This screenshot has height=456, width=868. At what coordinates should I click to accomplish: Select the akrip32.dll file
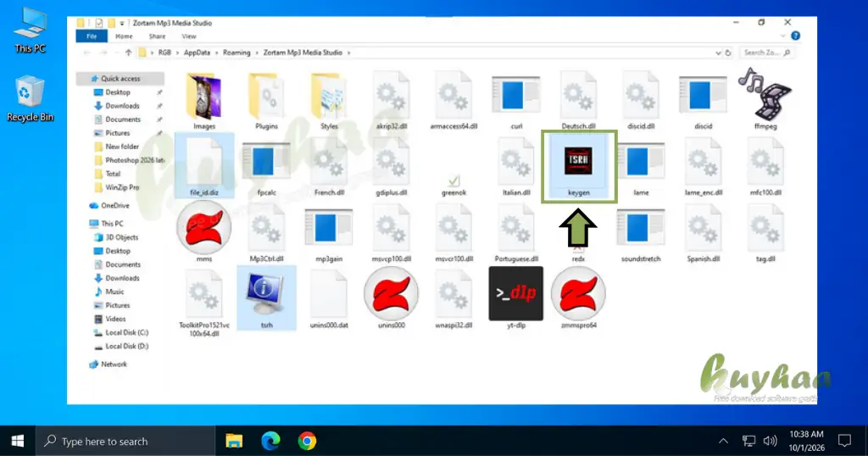[x=392, y=97]
